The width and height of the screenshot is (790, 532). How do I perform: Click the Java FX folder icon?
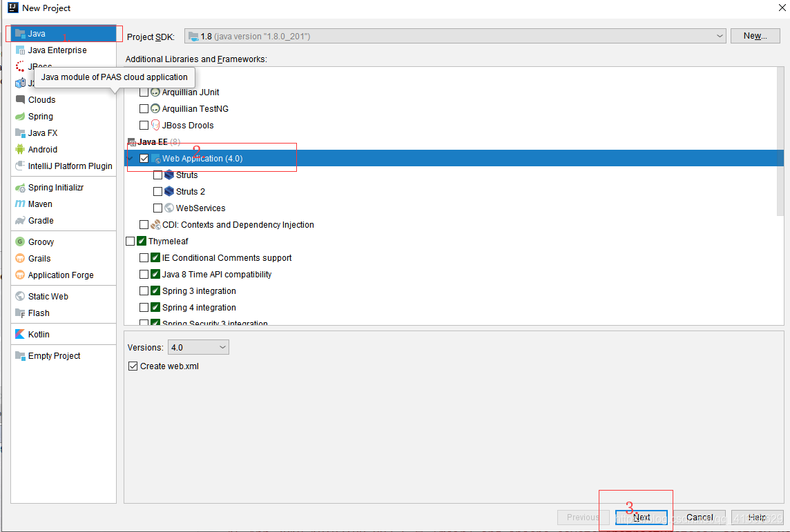(x=20, y=133)
